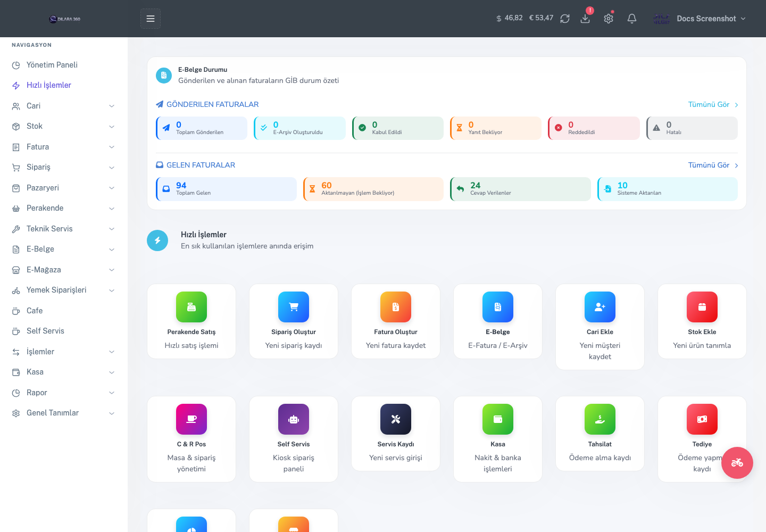Select Cafe in the sidebar
Viewport: 766px width, 532px height.
tap(64, 311)
